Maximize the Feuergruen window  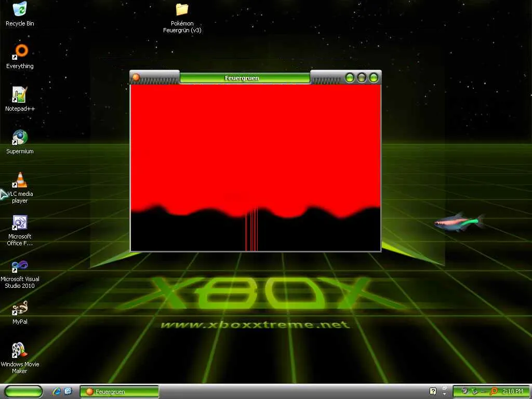tap(362, 78)
